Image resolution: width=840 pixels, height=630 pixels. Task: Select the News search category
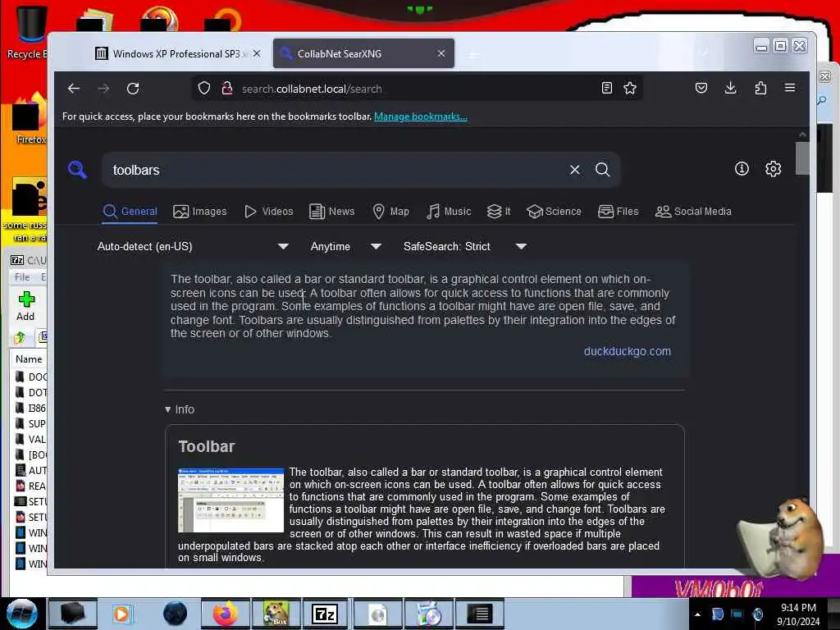(x=331, y=212)
